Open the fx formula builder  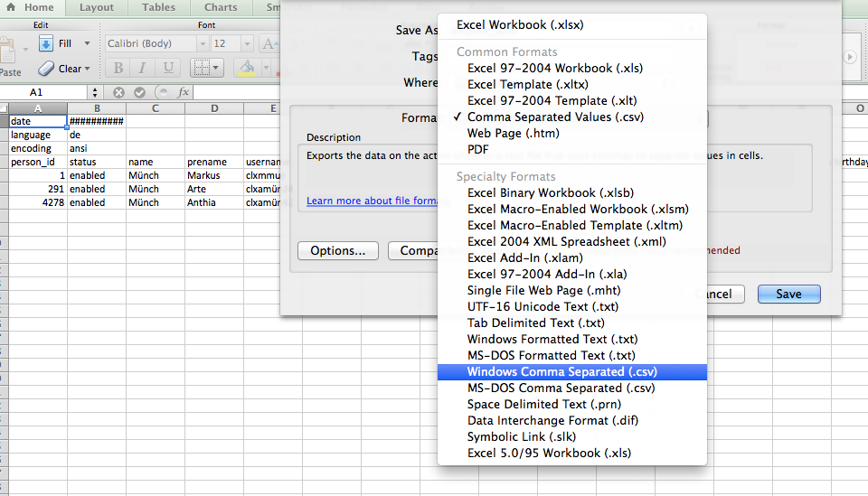(x=183, y=92)
